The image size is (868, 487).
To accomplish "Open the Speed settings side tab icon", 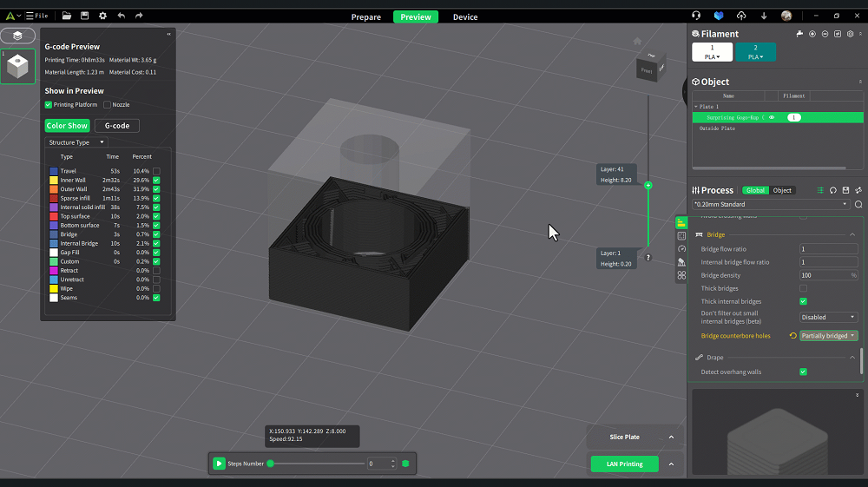I will point(681,248).
